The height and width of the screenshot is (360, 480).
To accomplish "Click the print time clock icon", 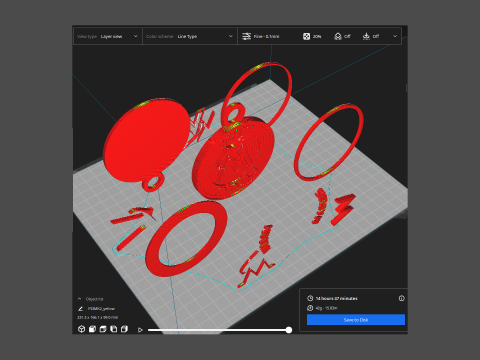I will (310, 298).
